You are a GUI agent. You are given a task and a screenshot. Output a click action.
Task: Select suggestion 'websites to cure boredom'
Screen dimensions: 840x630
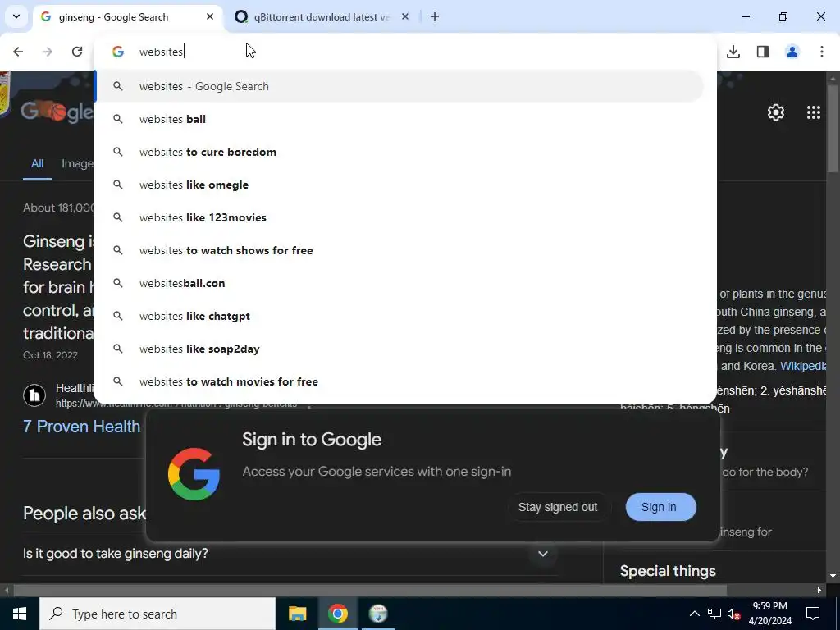pos(399,152)
